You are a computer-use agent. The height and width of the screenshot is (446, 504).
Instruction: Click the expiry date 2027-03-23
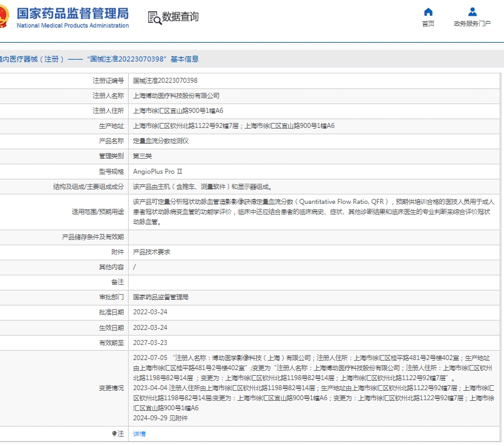coord(150,342)
